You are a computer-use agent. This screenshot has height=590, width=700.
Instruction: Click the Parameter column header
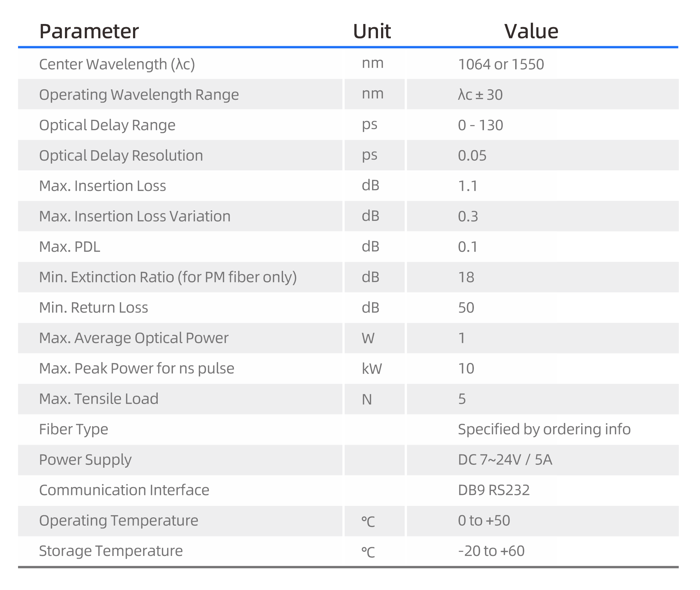click(x=89, y=31)
